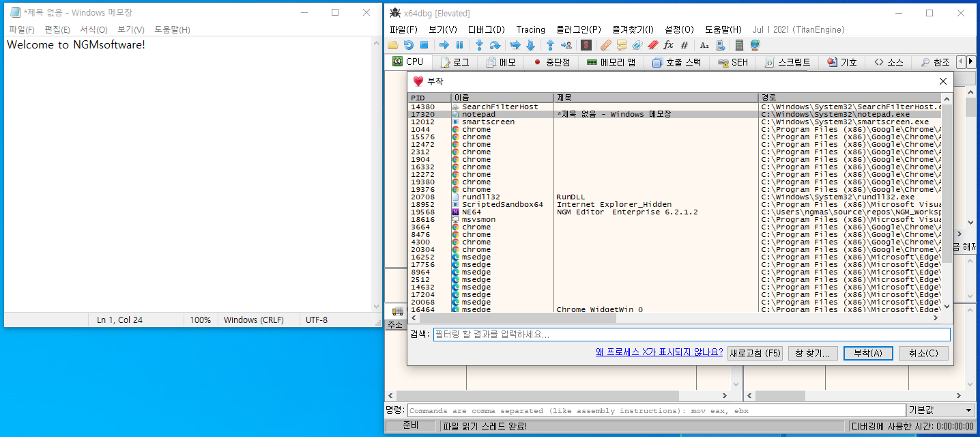Click the Labels tag icon

point(637,45)
